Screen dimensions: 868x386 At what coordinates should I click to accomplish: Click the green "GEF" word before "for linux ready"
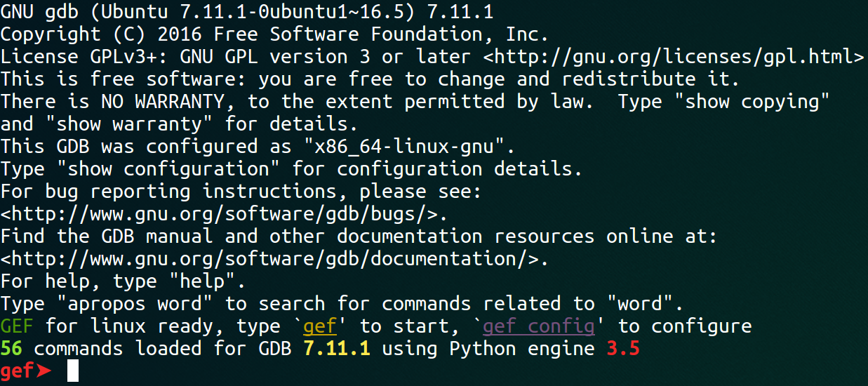point(17,326)
